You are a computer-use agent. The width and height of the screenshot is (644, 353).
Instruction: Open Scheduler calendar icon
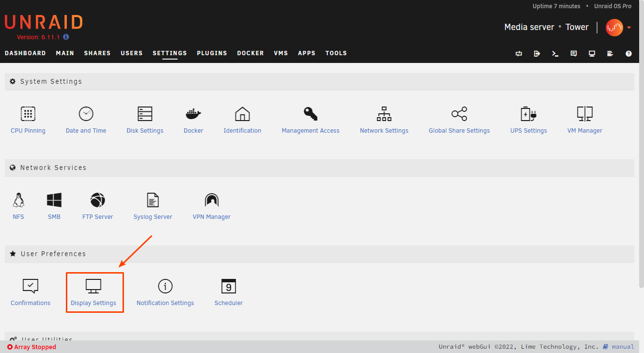point(229,286)
